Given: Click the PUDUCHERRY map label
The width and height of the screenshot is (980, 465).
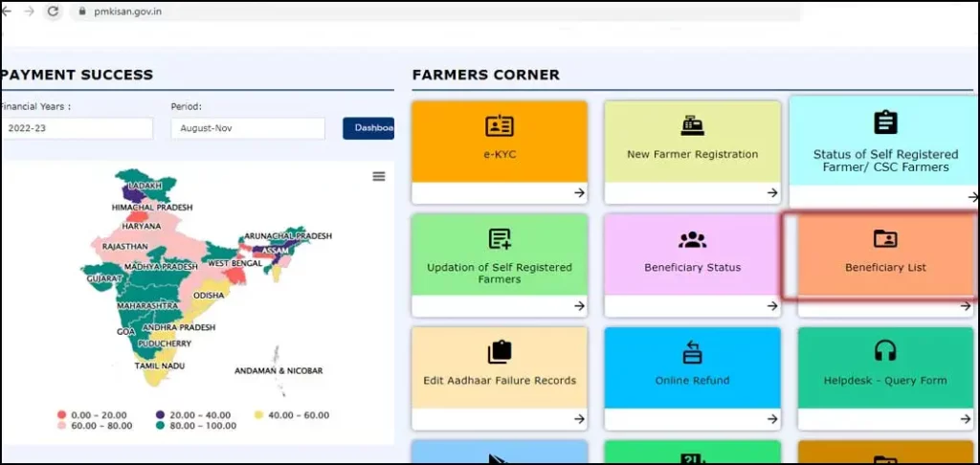Looking at the screenshot, I should coord(165,343).
